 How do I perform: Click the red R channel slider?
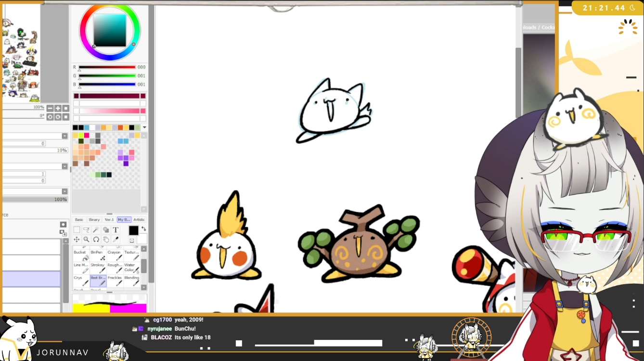[x=107, y=67]
